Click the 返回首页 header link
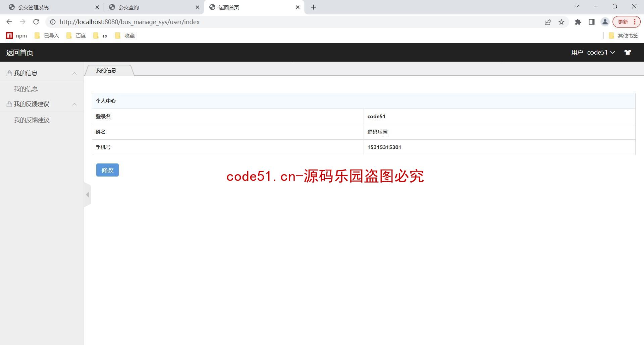This screenshot has width=644, height=345. point(19,53)
